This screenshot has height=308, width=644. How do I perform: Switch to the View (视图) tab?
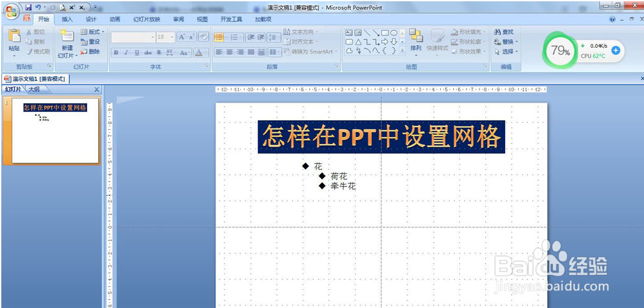pos(202,19)
